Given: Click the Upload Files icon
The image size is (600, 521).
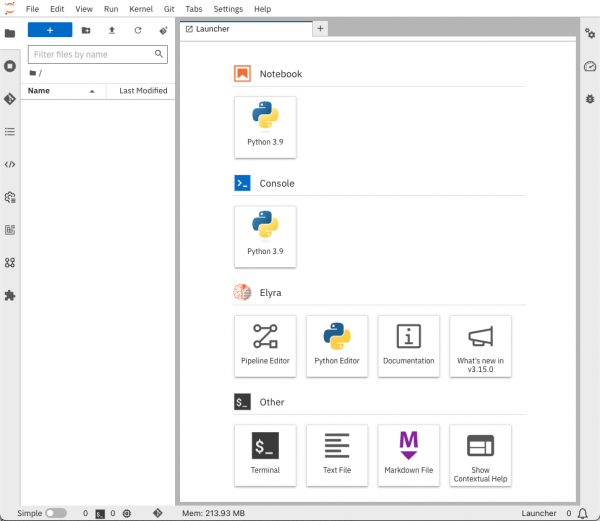Looking at the screenshot, I should [112, 30].
